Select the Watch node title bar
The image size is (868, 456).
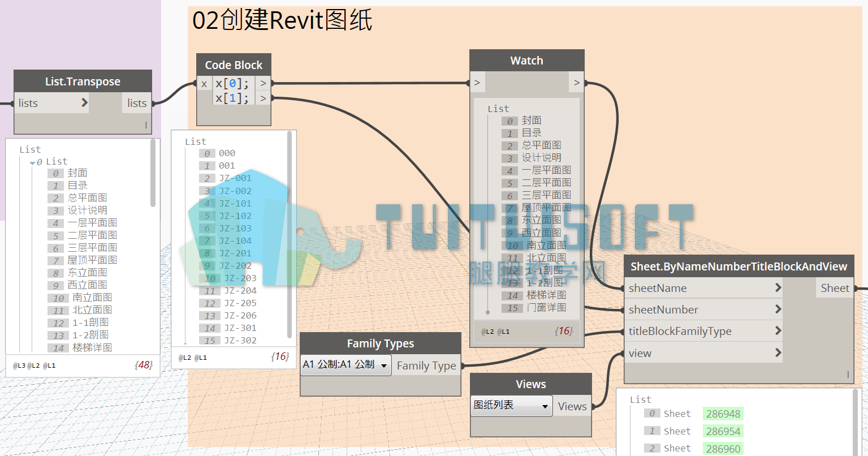pyautogui.click(x=526, y=61)
